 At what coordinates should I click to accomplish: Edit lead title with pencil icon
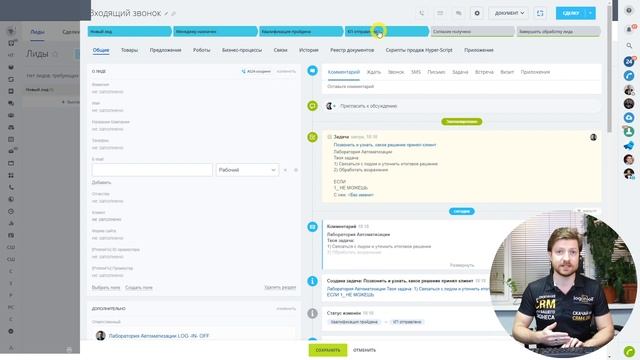coord(166,13)
